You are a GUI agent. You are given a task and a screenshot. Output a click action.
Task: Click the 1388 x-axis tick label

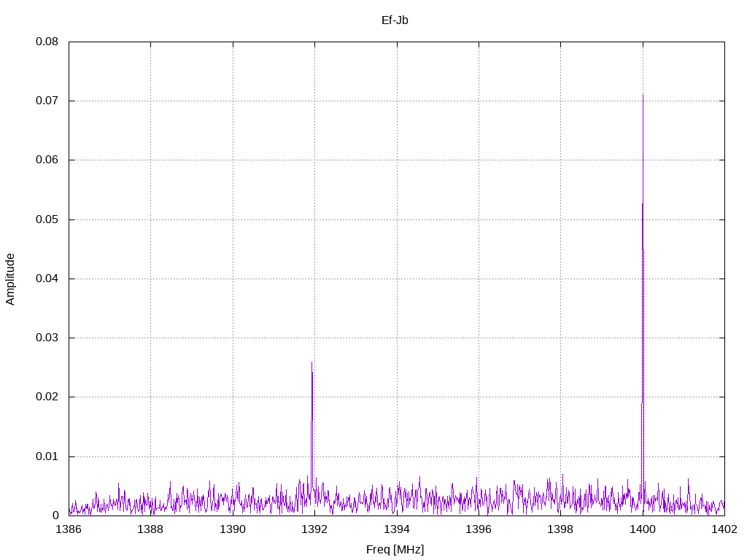(x=150, y=529)
